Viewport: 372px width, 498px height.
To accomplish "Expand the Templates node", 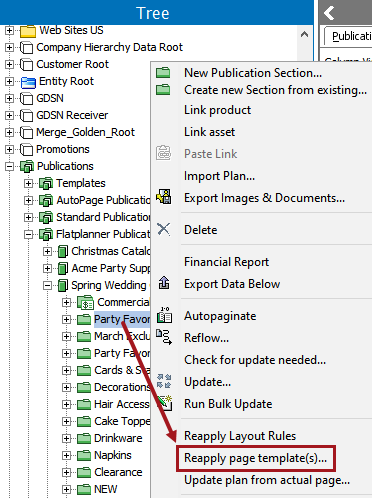I will point(28,184).
